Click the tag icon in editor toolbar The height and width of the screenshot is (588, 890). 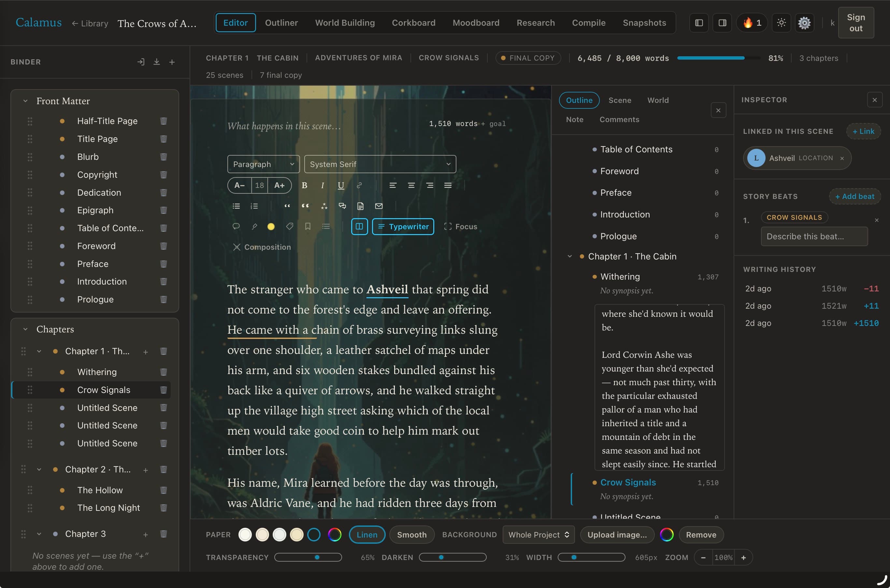pyautogui.click(x=290, y=227)
